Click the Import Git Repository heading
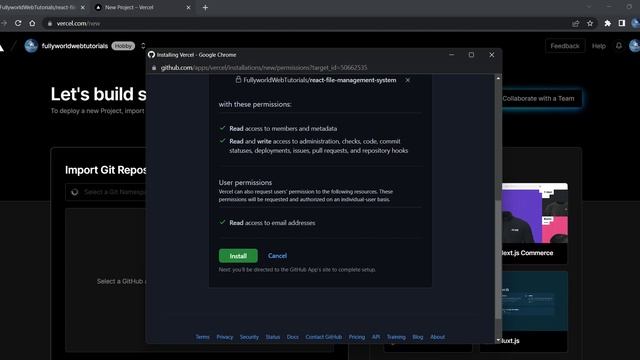 106,170
